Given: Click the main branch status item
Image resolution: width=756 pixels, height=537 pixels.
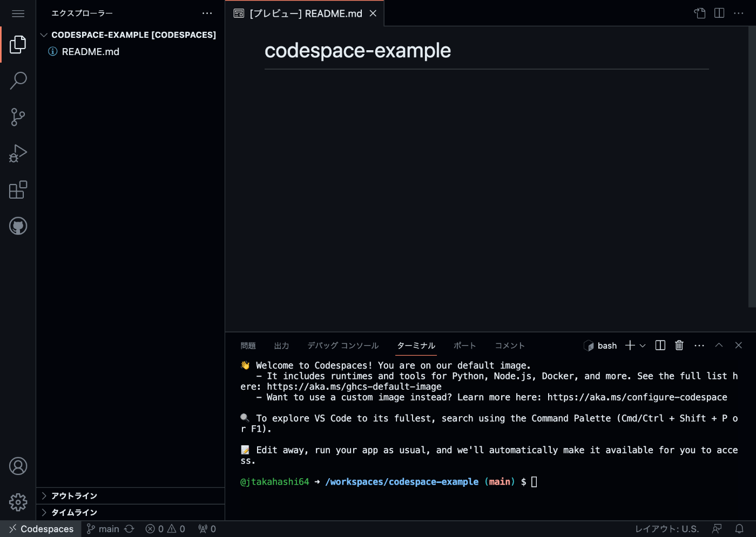Looking at the screenshot, I should 103,529.
